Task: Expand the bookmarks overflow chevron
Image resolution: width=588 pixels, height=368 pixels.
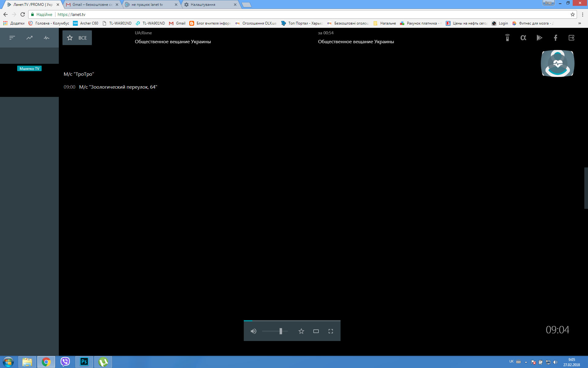Action: coord(579,23)
